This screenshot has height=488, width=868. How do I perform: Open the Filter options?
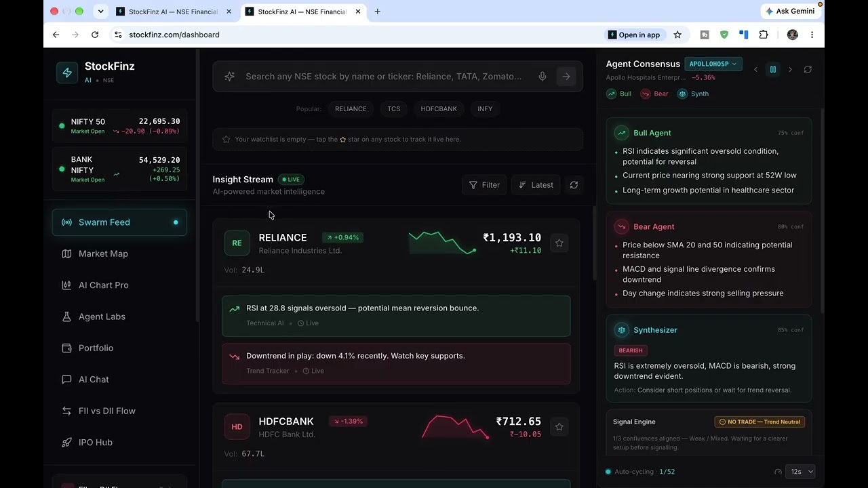(484, 185)
